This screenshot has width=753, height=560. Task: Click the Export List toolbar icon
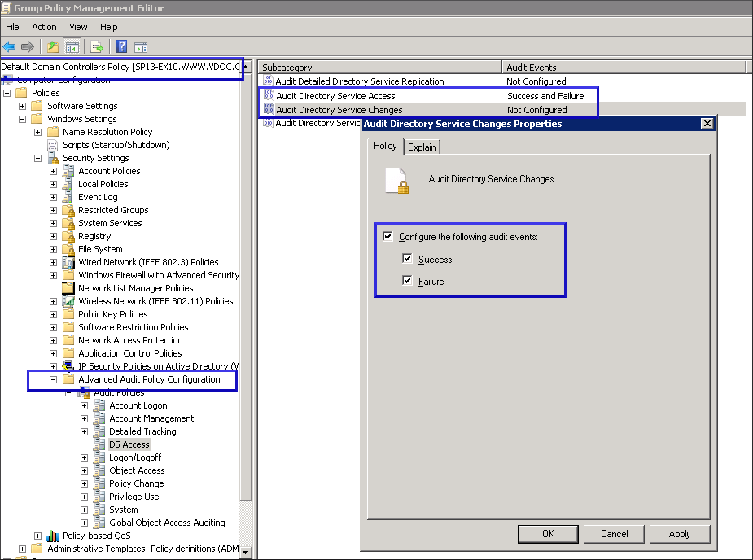click(x=96, y=46)
